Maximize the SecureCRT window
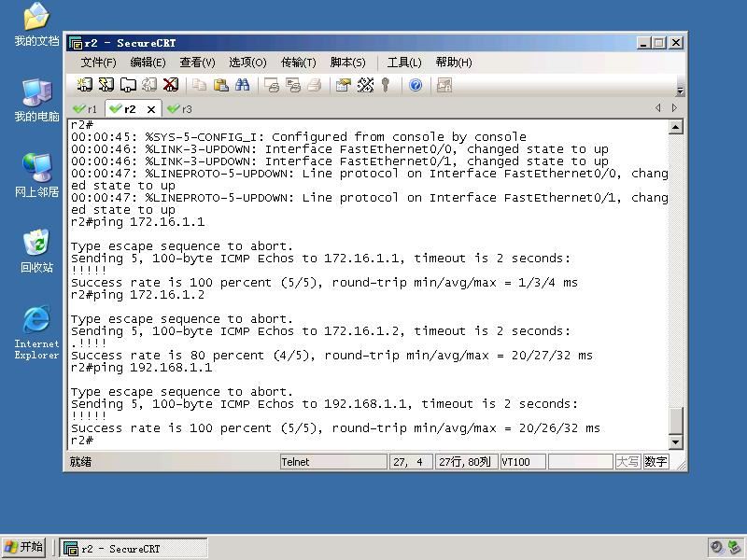 659,43
